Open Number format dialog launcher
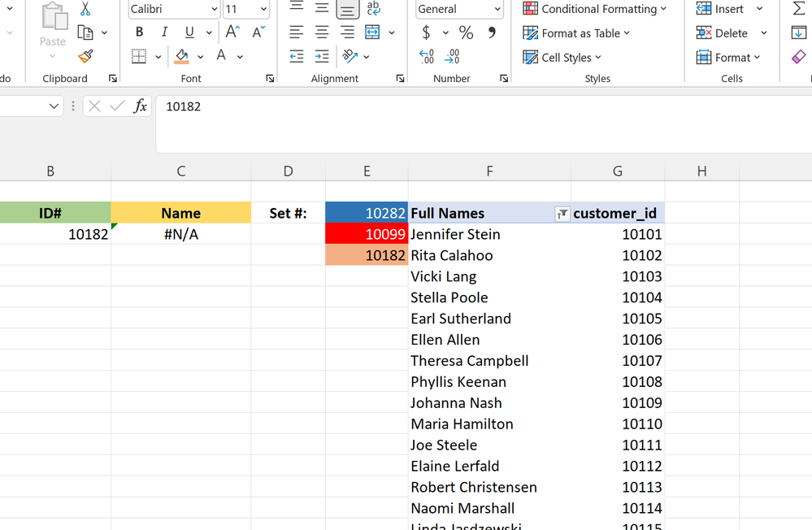The width and height of the screenshot is (812, 530). pyautogui.click(x=504, y=78)
